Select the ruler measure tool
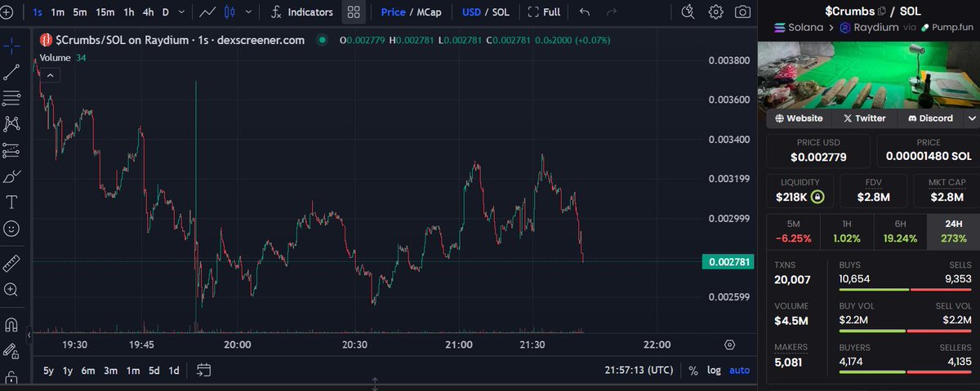This screenshot has width=980, height=391. click(11, 263)
